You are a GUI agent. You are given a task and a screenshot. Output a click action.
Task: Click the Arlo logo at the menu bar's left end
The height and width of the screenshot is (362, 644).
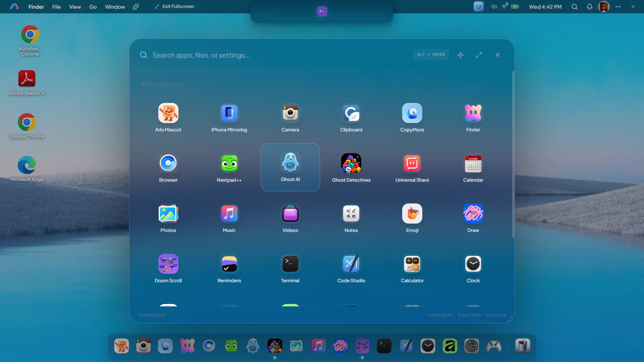coord(14,6)
